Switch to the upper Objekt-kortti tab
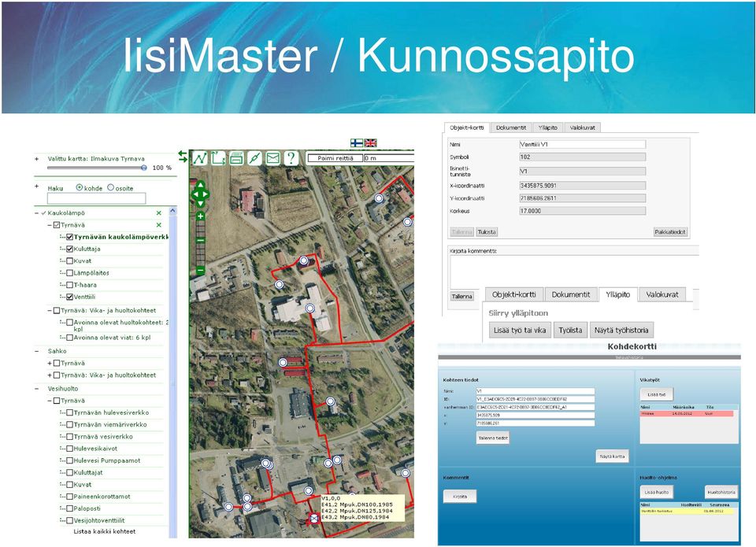 [x=466, y=128]
